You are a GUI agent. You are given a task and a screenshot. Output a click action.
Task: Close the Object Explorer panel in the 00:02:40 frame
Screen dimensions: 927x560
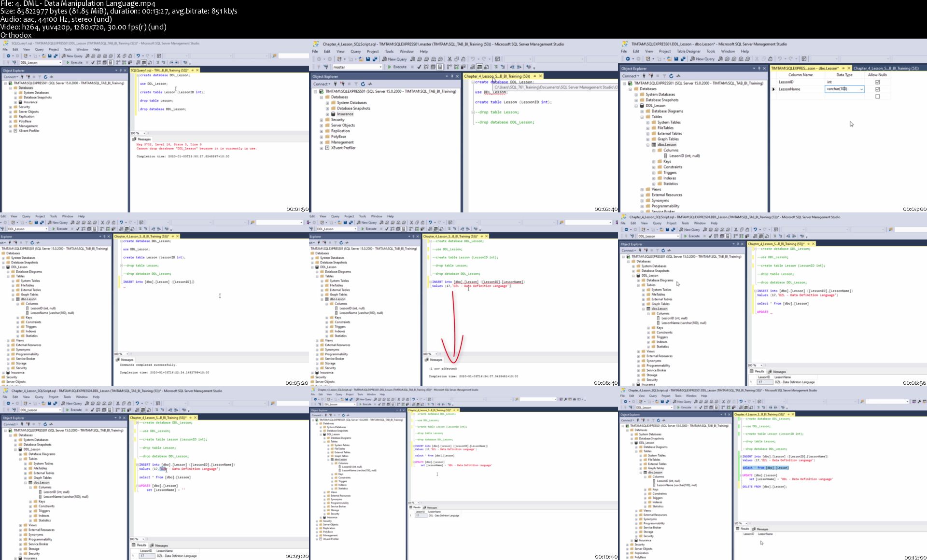pos(457,76)
